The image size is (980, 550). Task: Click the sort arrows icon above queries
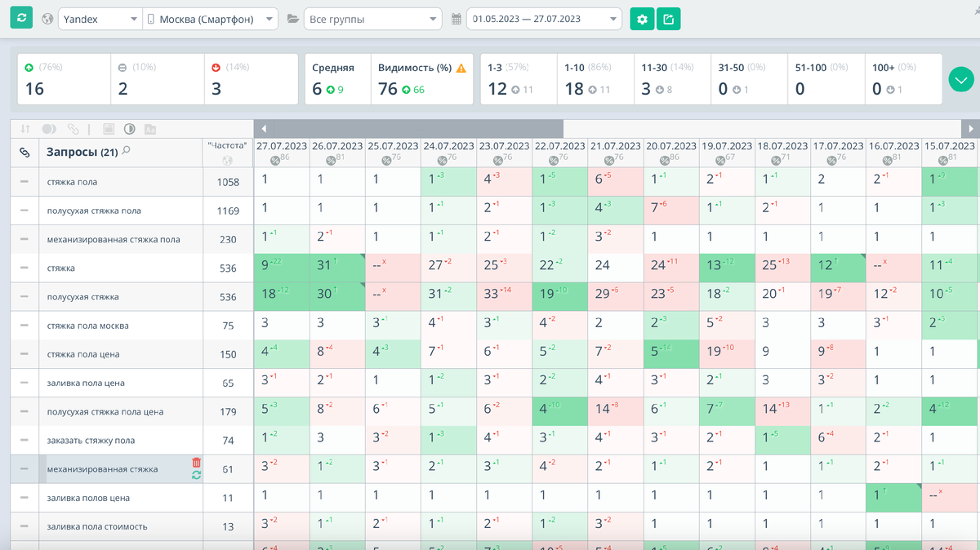[25, 129]
